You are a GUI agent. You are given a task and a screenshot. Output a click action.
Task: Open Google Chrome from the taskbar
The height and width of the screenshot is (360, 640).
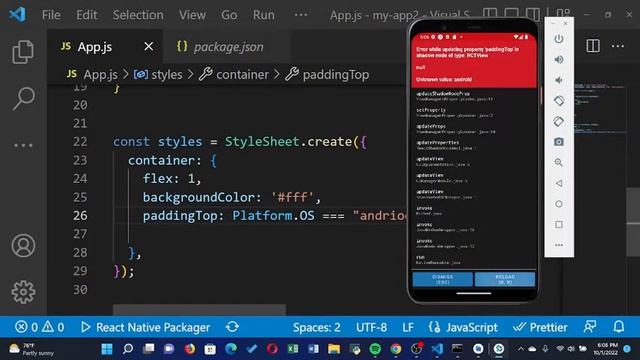click(x=396, y=349)
